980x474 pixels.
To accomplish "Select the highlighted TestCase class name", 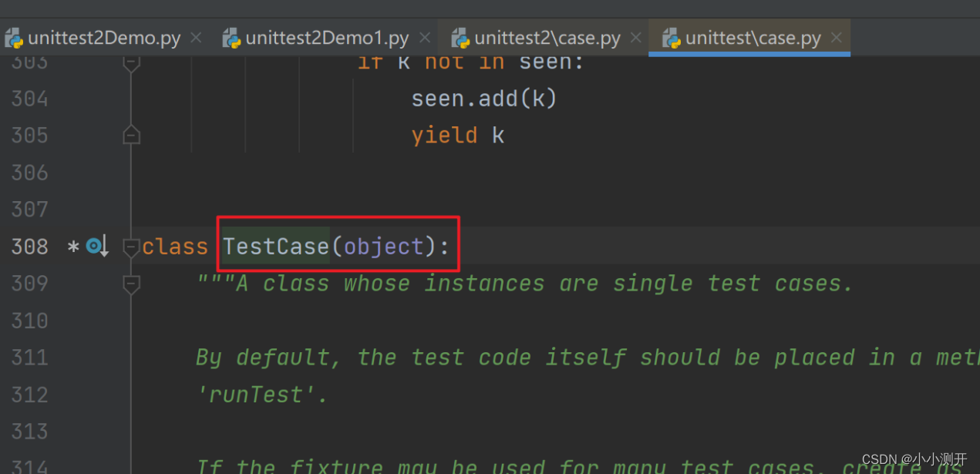I will pyautogui.click(x=275, y=245).
